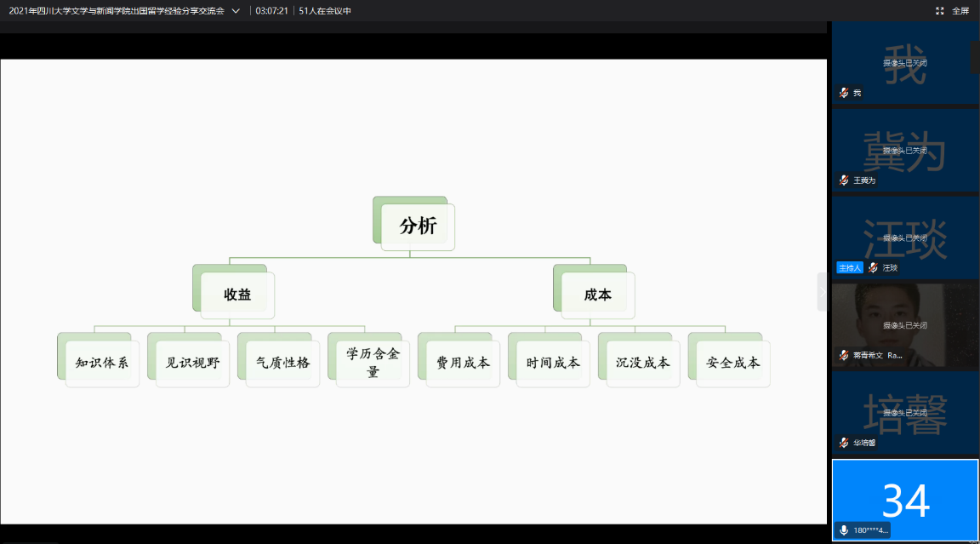Image resolution: width=980 pixels, height=544 pixels.
Task: Click active microphone icon on tile 34
Action: tap(844, 530)
